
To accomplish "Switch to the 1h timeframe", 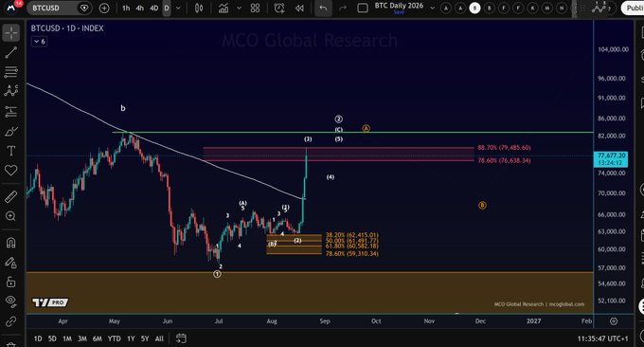I will [x=126, y=9].
